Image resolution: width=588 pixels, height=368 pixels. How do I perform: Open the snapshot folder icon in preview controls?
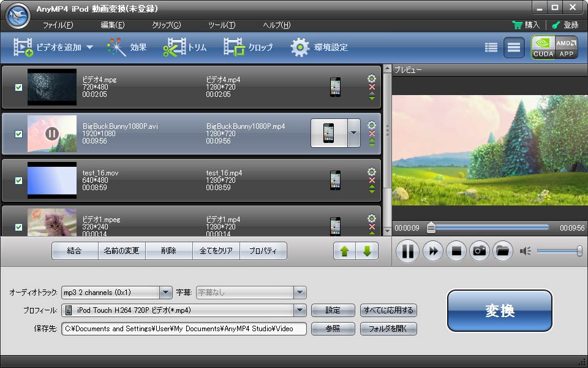pos(502,251)
